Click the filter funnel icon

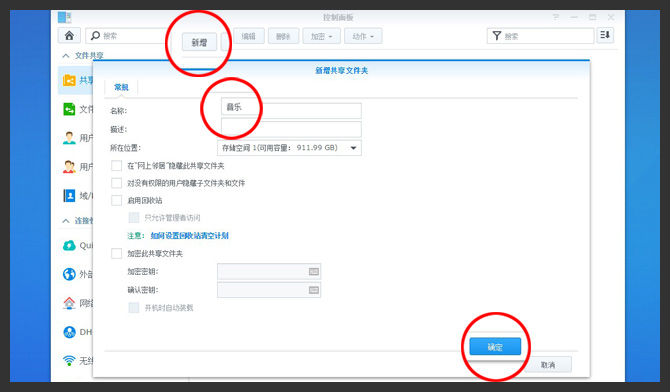coord(497,36)
